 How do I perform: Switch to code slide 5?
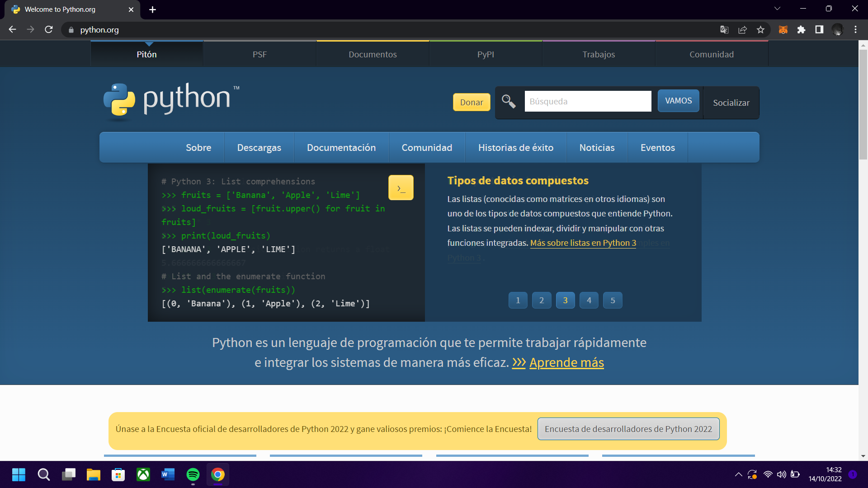613,300
